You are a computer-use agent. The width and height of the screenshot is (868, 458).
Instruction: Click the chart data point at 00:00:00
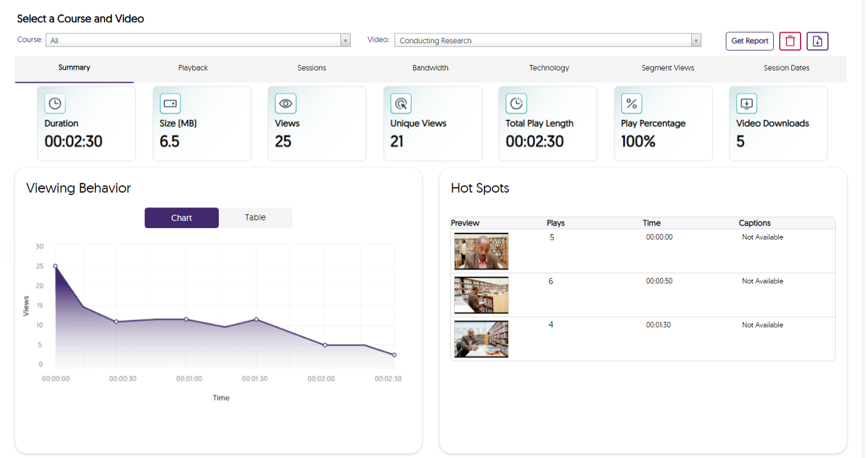(x=55, y=265)
